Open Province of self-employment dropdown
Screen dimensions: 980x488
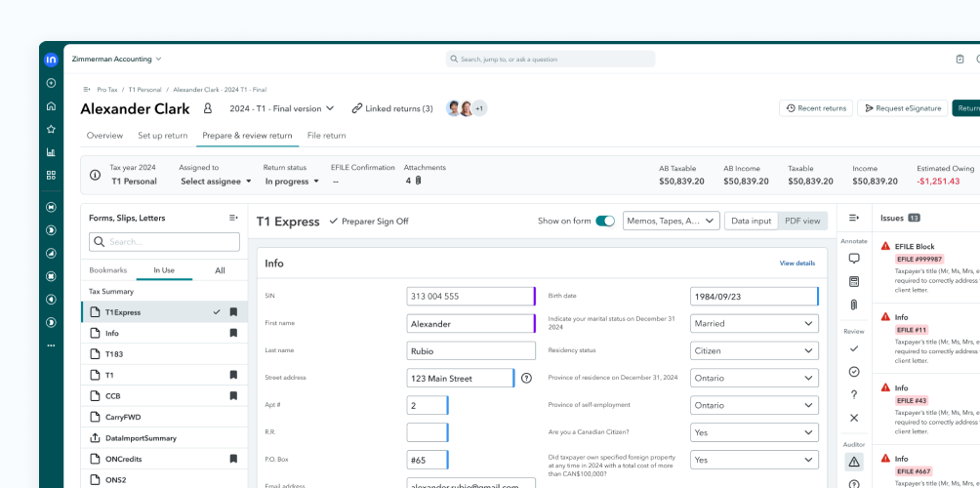coord(755,405)
